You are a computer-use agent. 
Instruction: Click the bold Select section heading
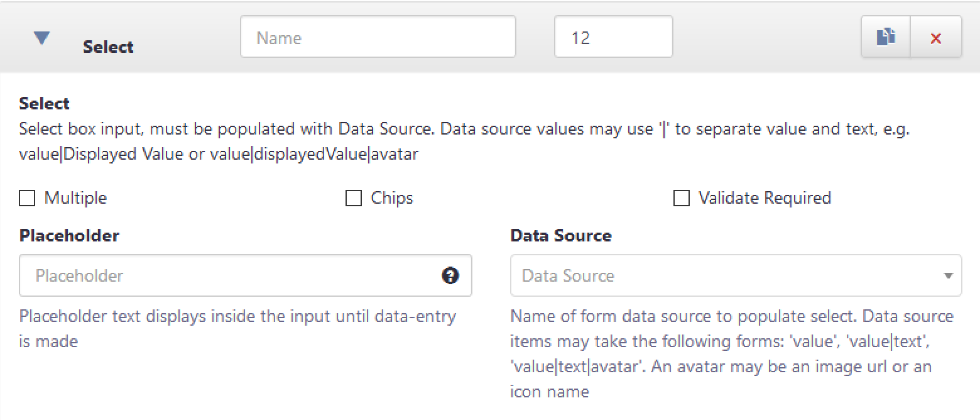44,103
